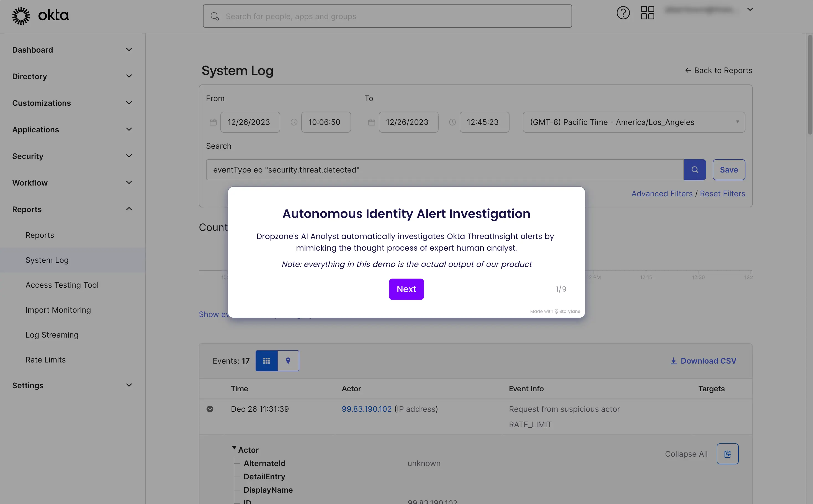Select System Log in sidebar
The height and width of the screenshot is (504, 813).
72,260
